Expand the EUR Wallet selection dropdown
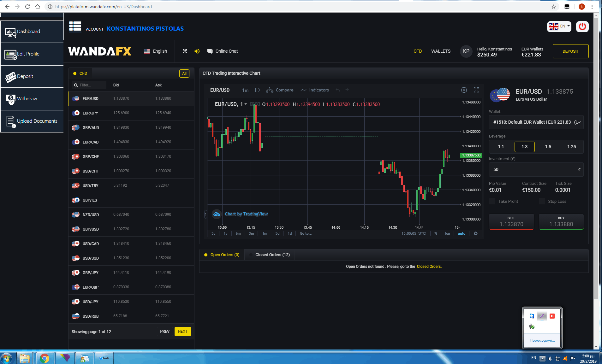This screenshot has height=364, width=602. [536, 122]
